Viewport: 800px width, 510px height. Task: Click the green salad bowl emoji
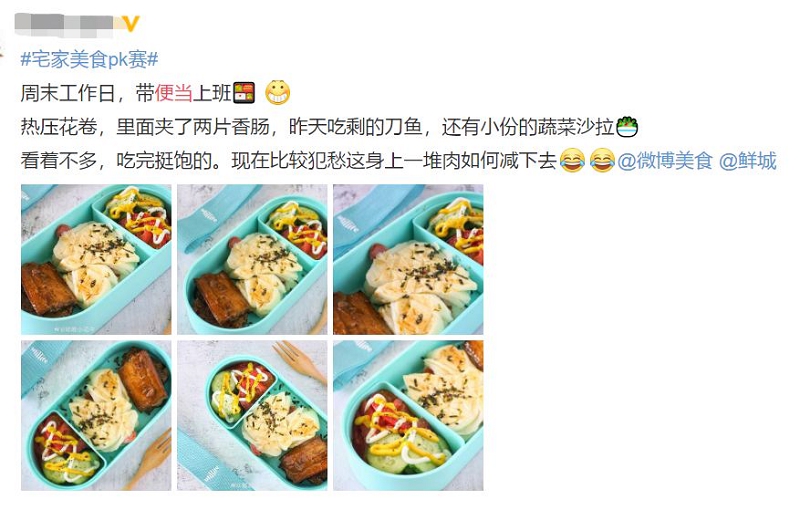point(627,128)
